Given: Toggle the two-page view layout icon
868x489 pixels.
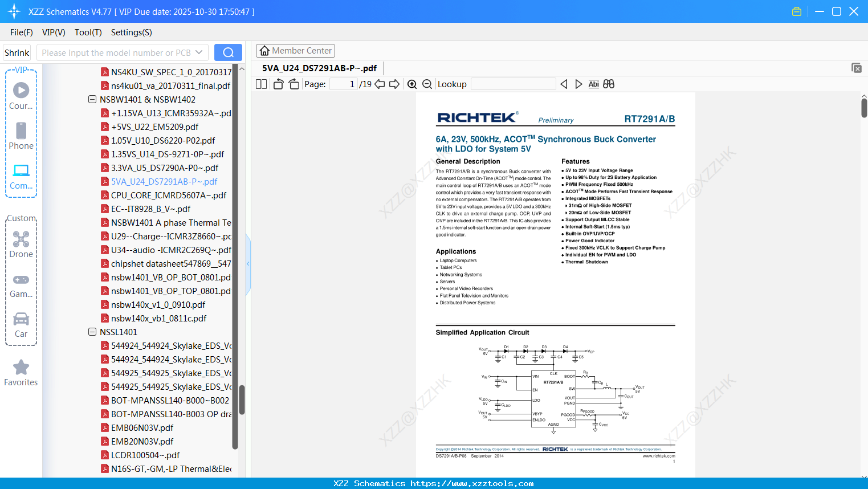Looking at the screenshot, I should tap(262, 84).
